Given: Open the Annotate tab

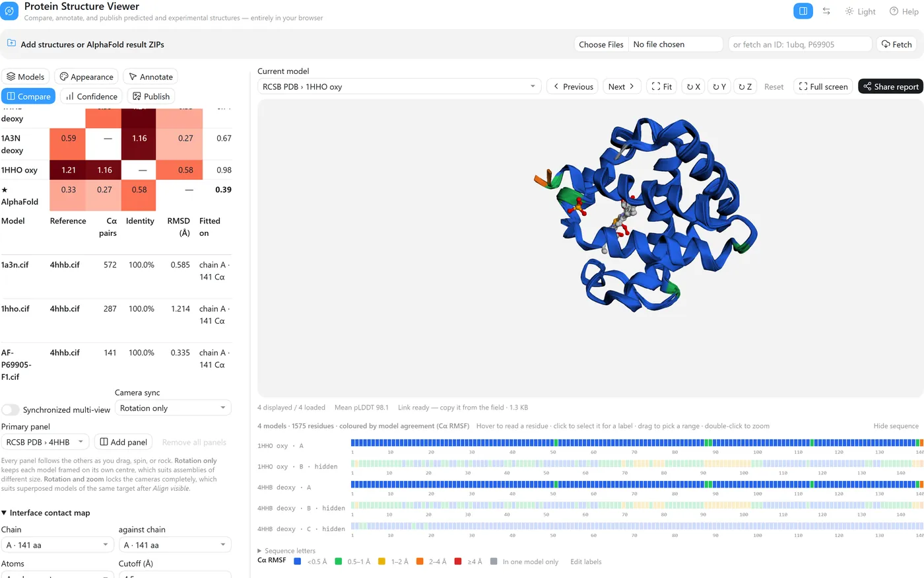Looking at the screenshot, I should click(x=150, y=77).
